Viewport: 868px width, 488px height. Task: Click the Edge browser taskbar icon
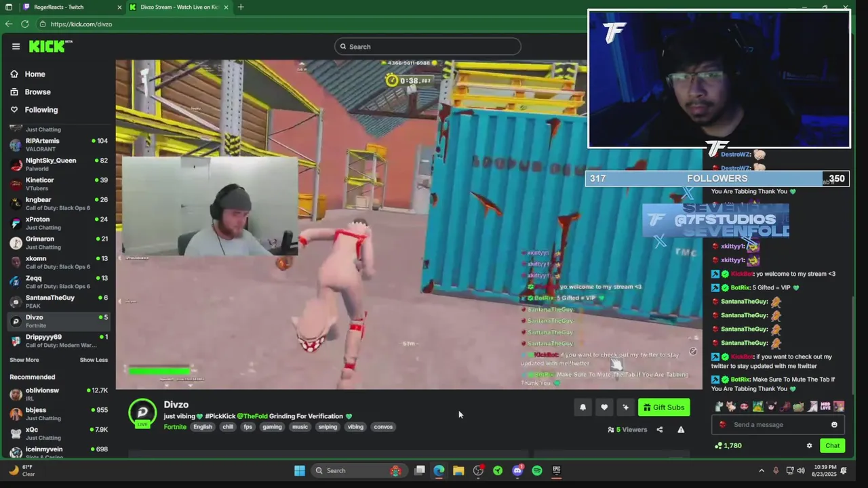[x=439, y=470]
